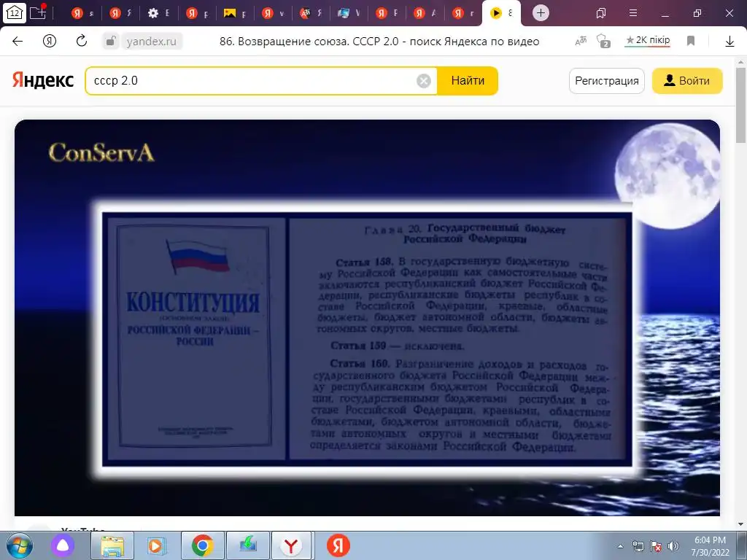Image resolution: width=747 pixels, height=560 pixels.
Task: Open a new tab with the plus button
Action: click(x=541, y=13)
